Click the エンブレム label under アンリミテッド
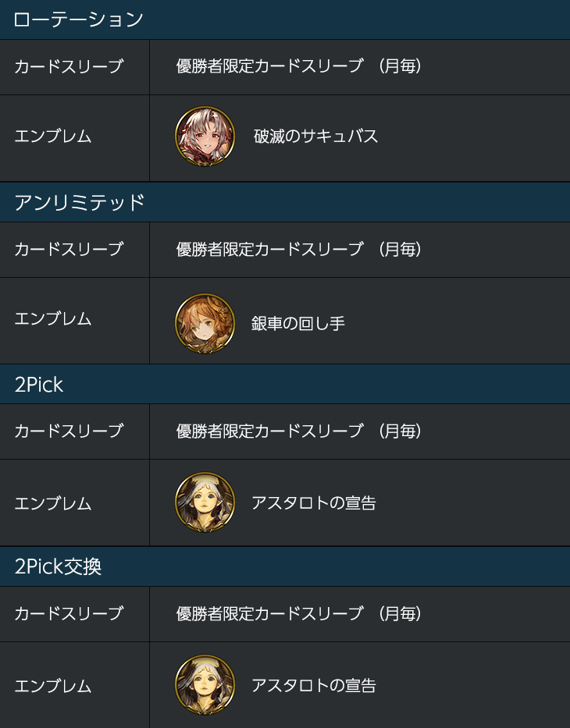The height and width of the screenshot is (728, 570). [x=53, y=319]
